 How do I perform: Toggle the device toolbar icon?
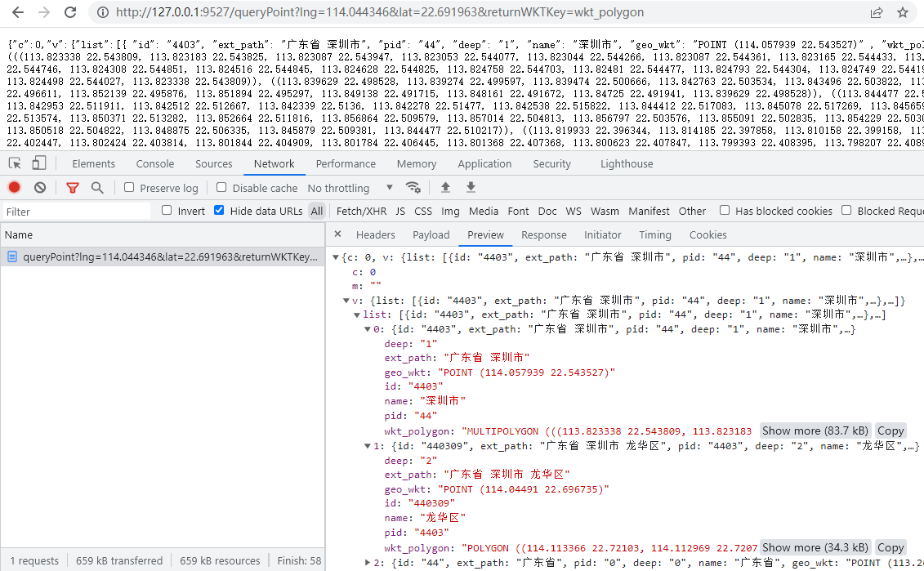[39, 163]
